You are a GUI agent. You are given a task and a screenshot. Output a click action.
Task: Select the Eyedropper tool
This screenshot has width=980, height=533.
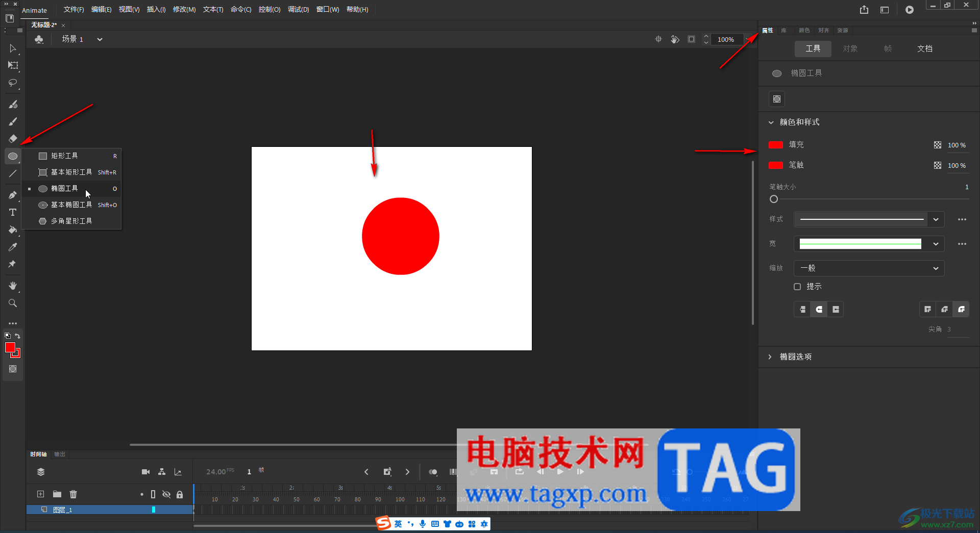click(13, 247)
